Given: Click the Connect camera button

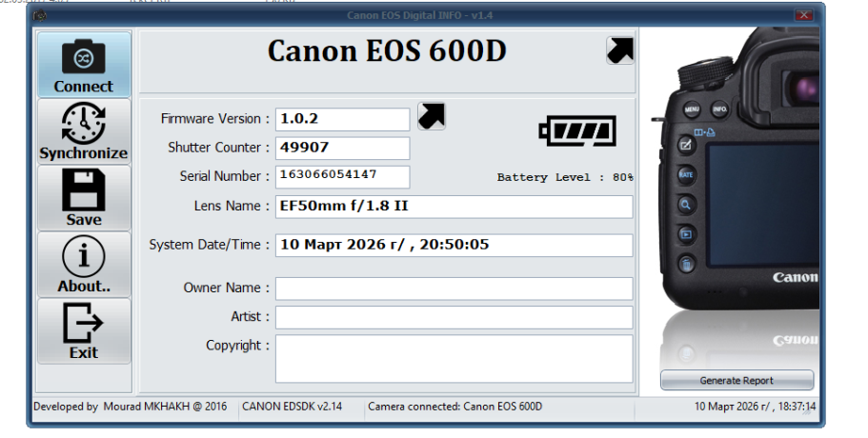Looking at the screenshot, I should 84,65.
